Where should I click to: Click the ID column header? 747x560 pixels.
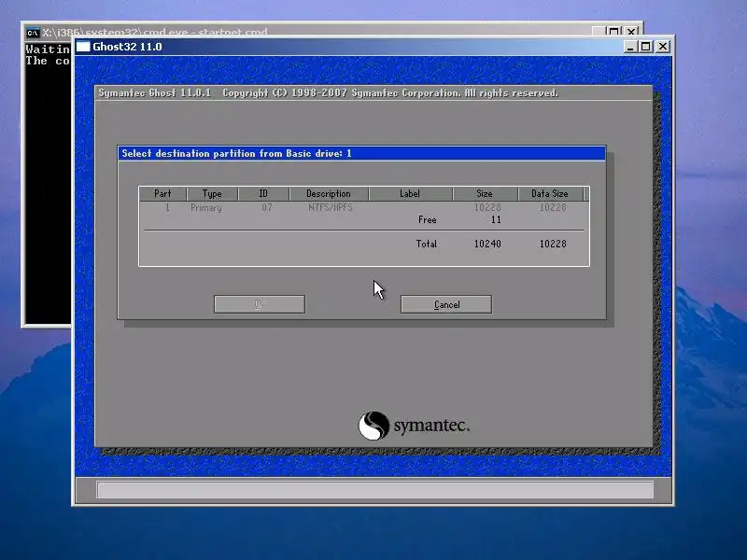[263, 194]
